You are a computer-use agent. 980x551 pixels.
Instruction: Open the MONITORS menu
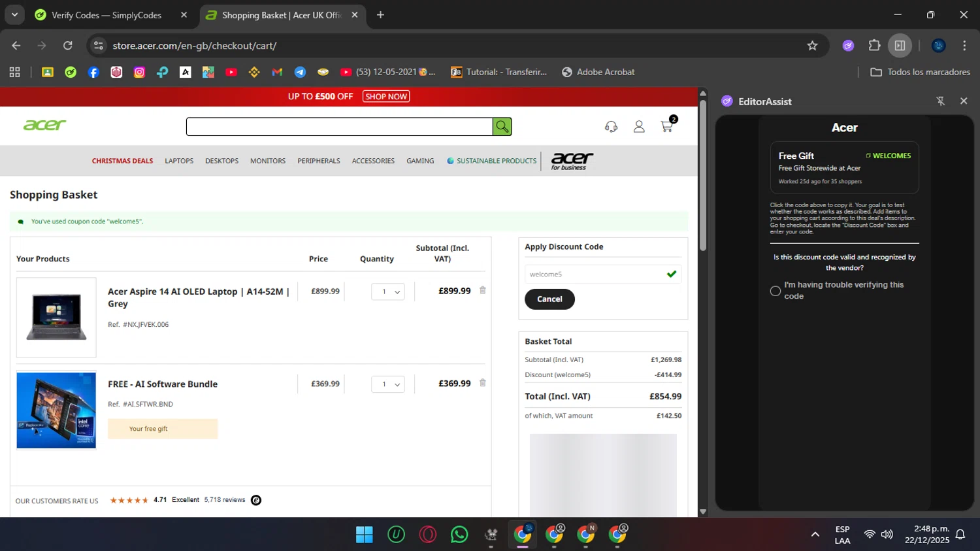268,161
